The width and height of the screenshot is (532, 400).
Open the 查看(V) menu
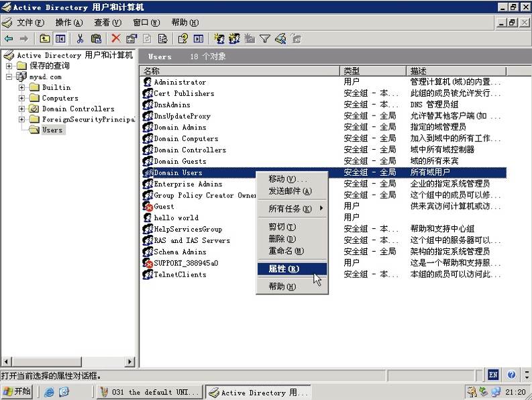pyautogui.click(x=107, y=23)
